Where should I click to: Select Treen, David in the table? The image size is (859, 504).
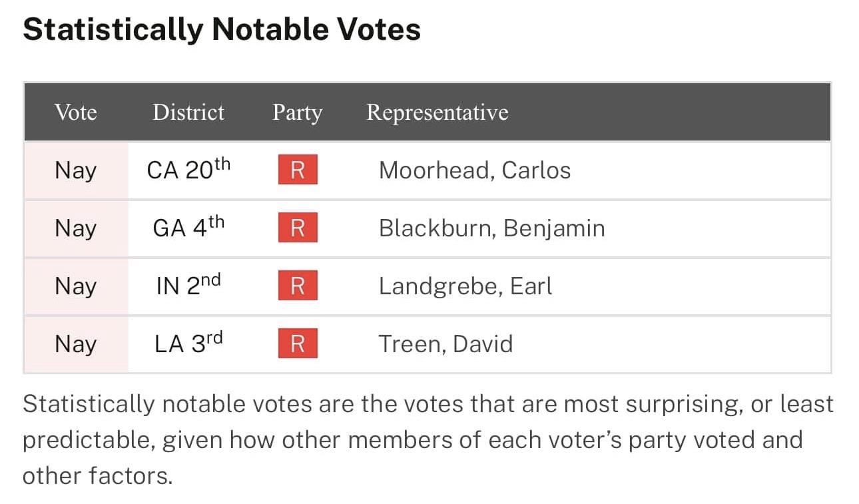coord(445,344)
